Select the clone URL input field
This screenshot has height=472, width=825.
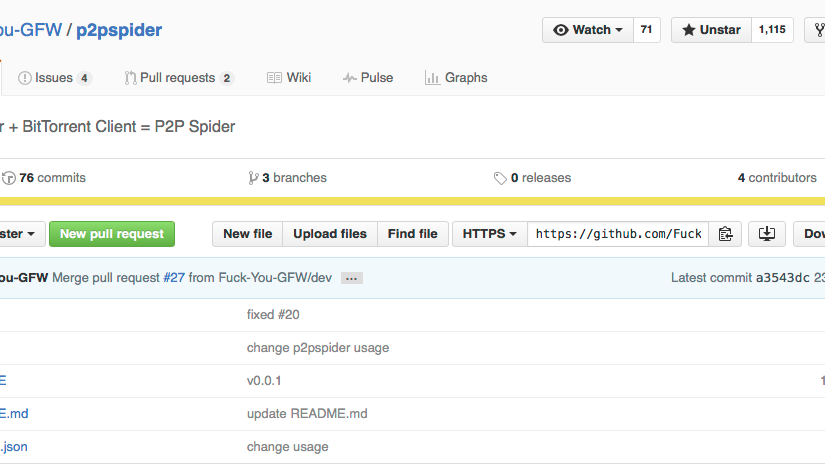click(618, 234)
